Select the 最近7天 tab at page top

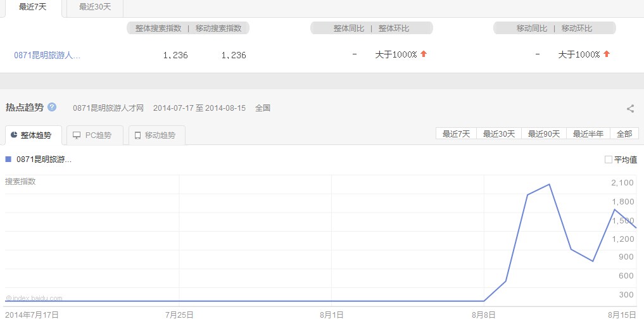tap(32, 8)
